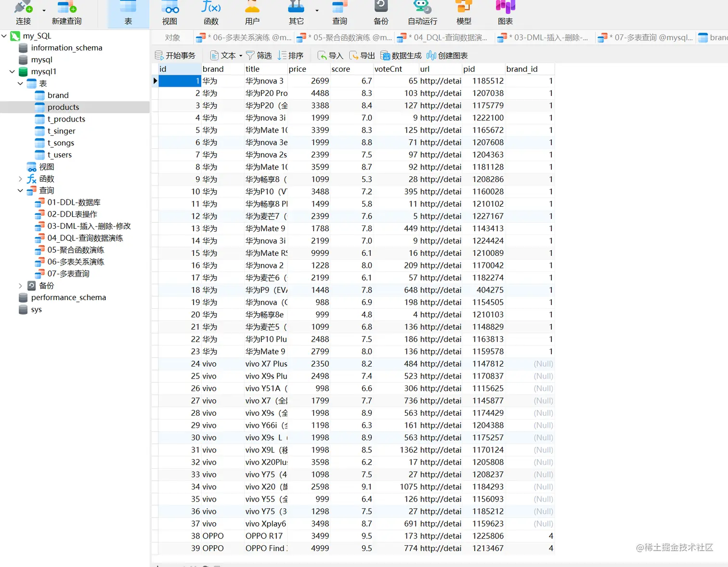Collapse the mysql1 database node
The image size is (728, 567).
coord(12,71)
